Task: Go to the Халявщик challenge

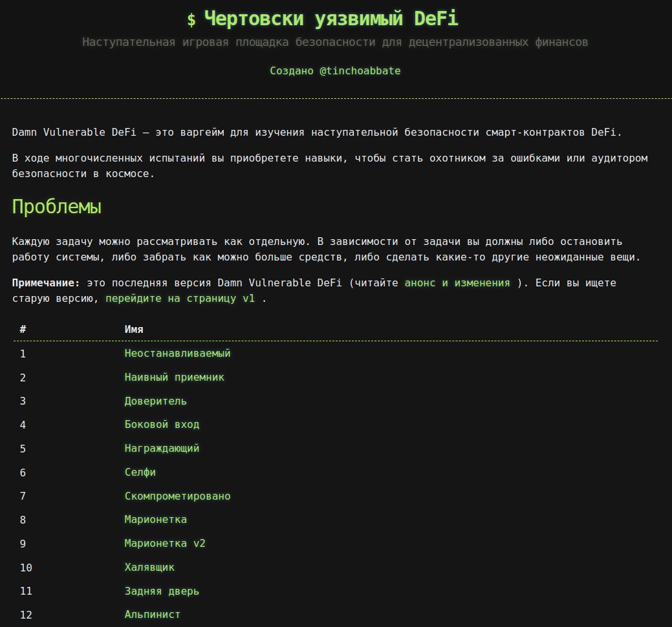Action: pyautogui.click(x=149, y=568)
